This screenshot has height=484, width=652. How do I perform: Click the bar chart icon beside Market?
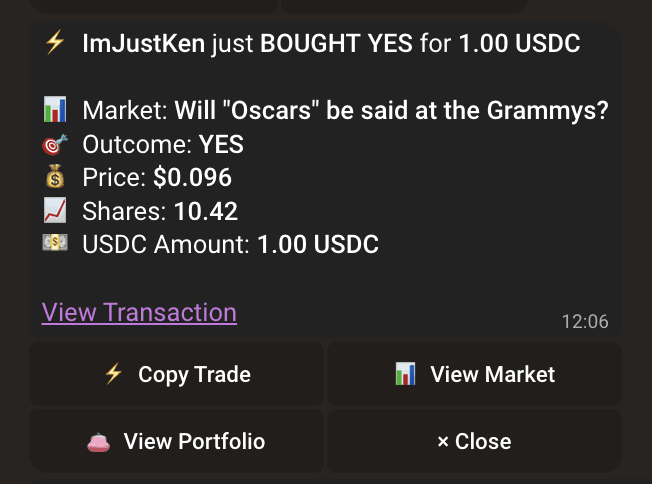tap(55, 109)
